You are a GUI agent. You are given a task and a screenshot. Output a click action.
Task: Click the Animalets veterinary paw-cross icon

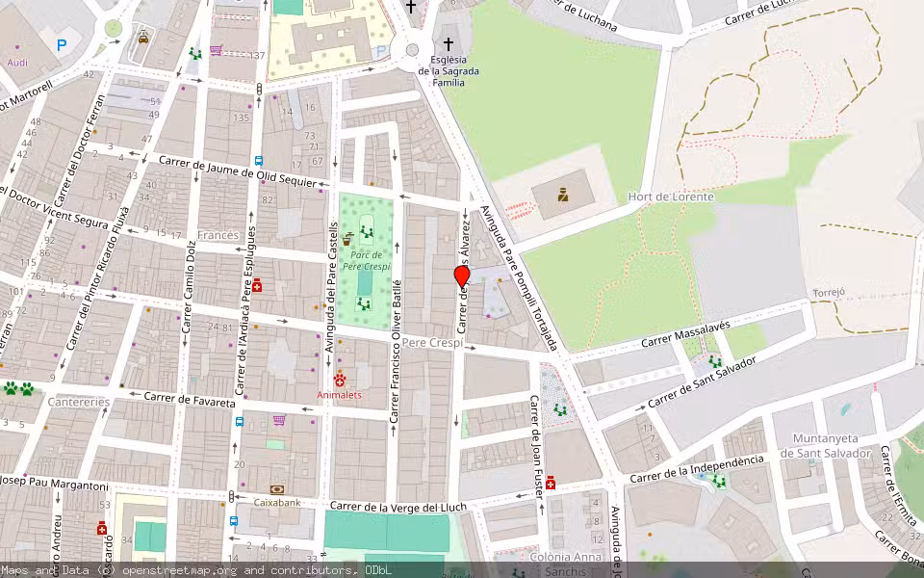[340, 381]
